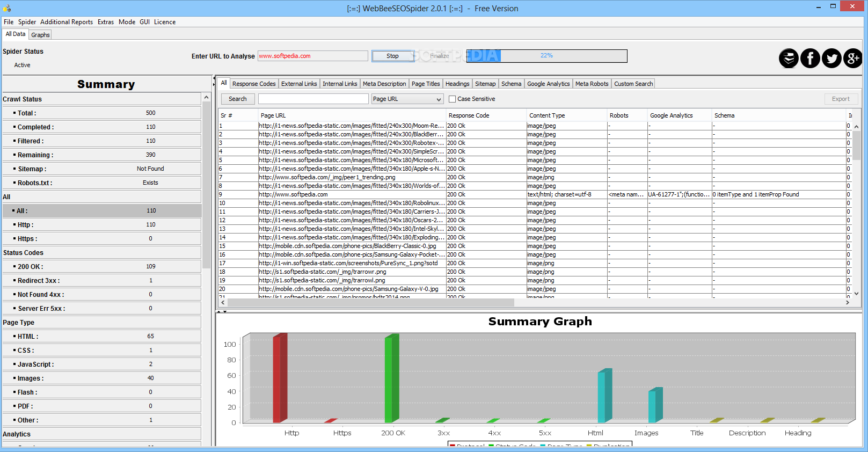Open the books documentation icon
The image size is (868, 452).
(x=789, y=58)
